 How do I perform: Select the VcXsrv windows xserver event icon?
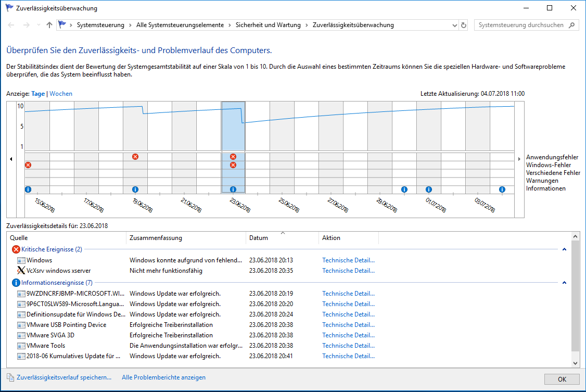coord(20,270)
